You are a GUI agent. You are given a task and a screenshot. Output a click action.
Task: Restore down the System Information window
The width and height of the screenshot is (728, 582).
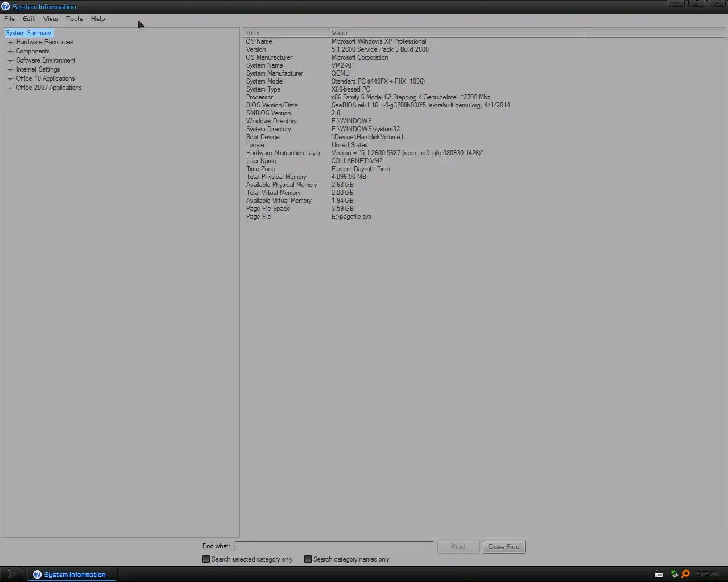(697, 3)
